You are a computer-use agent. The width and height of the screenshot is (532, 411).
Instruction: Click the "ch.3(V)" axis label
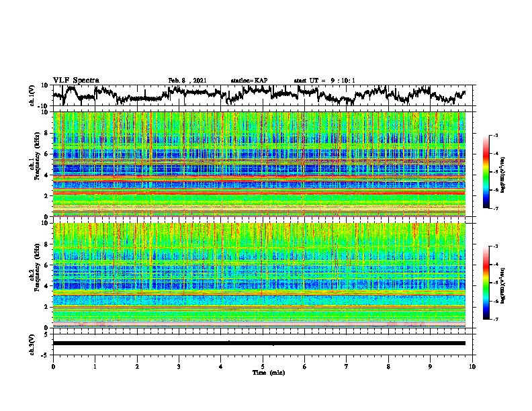tap(32, 345)
